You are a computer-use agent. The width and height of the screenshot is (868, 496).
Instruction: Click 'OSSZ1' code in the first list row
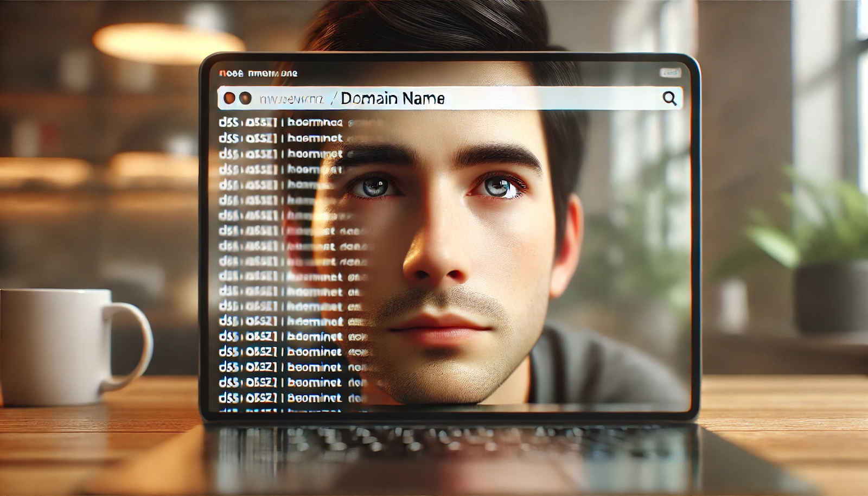(261, 122)
